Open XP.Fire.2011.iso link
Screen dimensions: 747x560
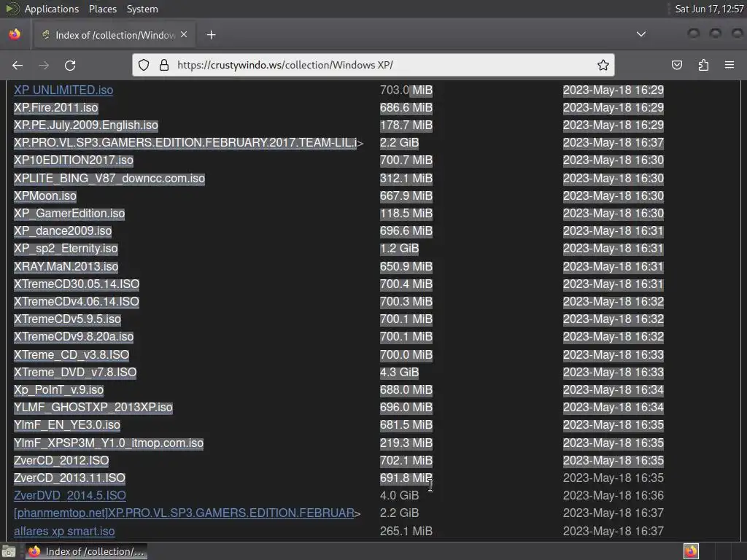coord(55,108)
